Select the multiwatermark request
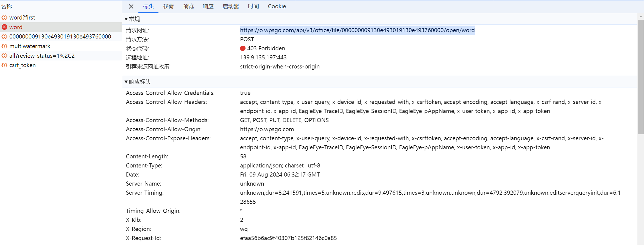Screen dimensions: 644x245 pos(61,46)
